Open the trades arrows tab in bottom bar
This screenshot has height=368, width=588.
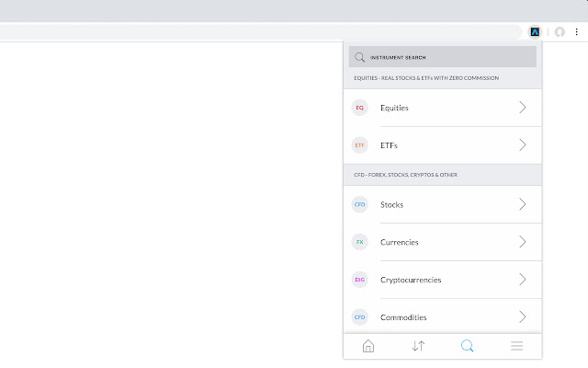pyautogui.click(x=418, y=346)
